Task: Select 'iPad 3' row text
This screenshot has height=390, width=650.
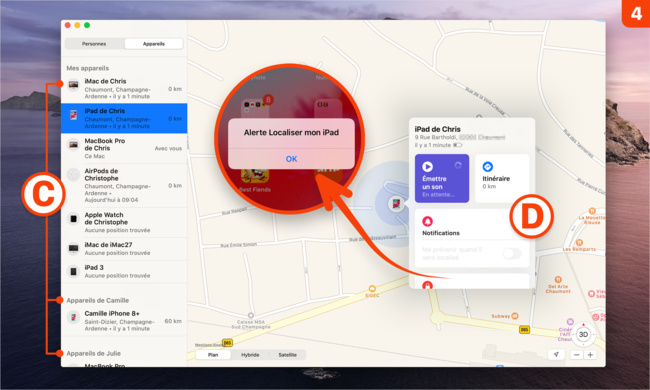Action: point(94,268)
